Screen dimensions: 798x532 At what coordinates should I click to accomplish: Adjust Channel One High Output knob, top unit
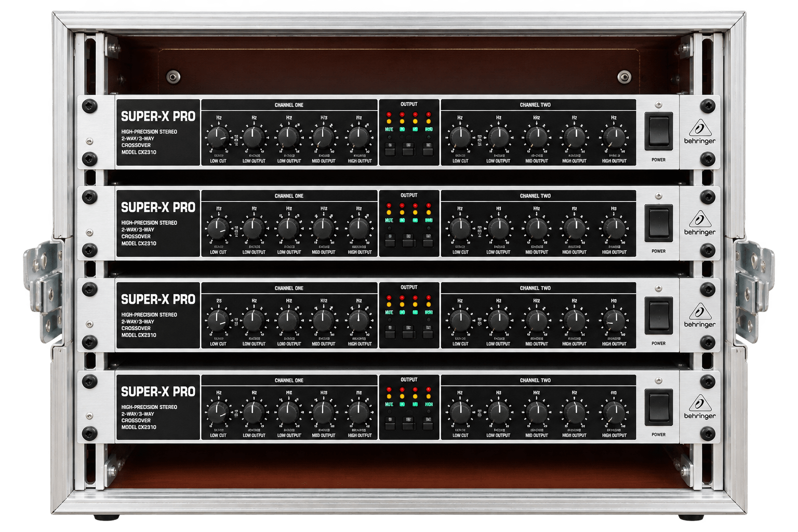(358, 137)
